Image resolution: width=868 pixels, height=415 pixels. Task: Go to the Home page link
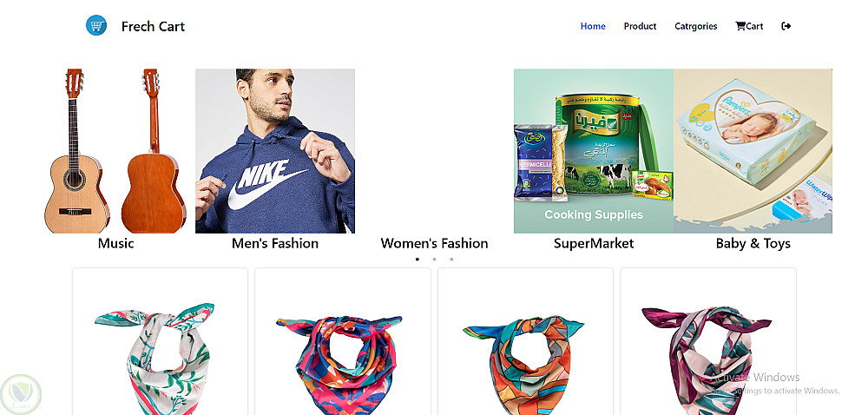(x=593, y=26)
